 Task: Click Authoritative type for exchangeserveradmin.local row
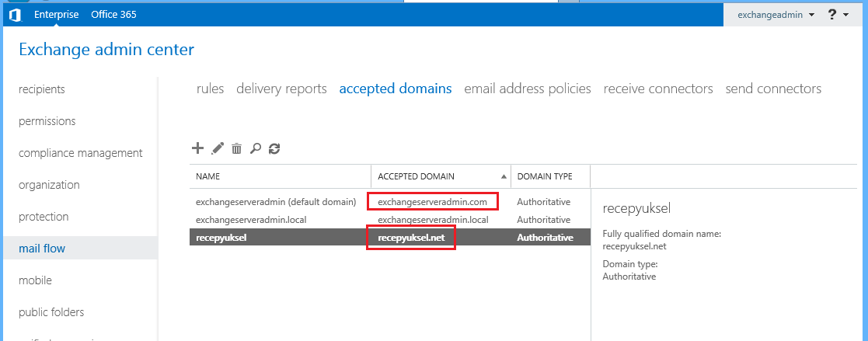pos(544,220)
